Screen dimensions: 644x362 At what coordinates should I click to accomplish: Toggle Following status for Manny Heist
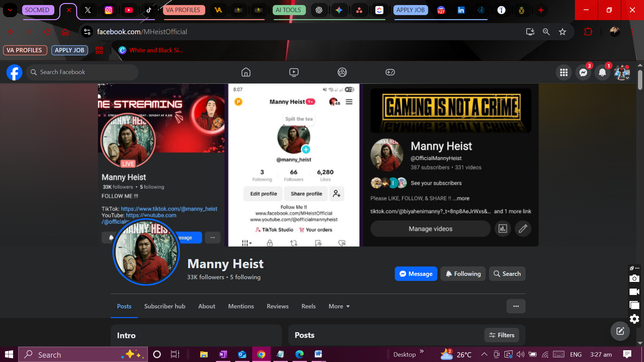click(463, 274)
